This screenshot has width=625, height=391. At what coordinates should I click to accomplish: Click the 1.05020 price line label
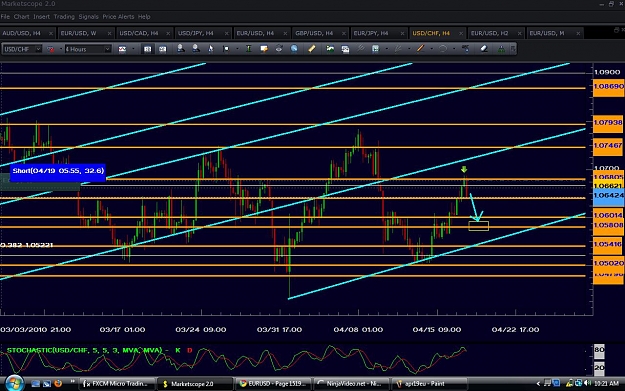(608, 263)
